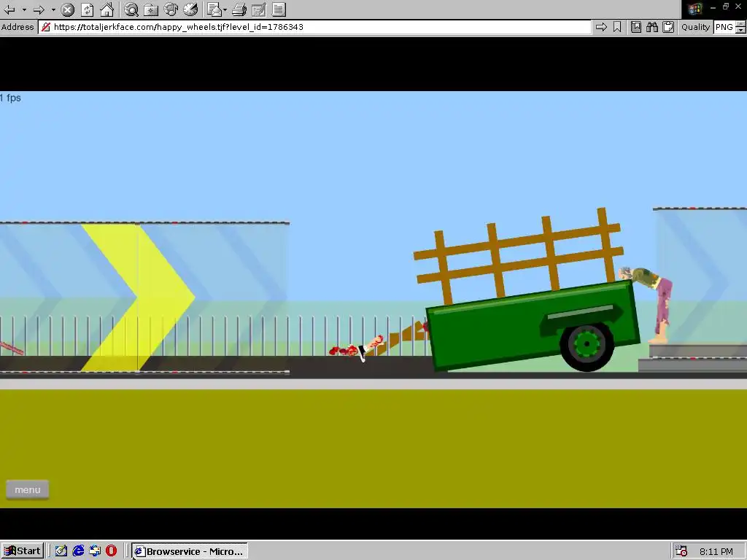
Task: Decrease quality with the down spinner arrow
Action: [x=740, y=30]
